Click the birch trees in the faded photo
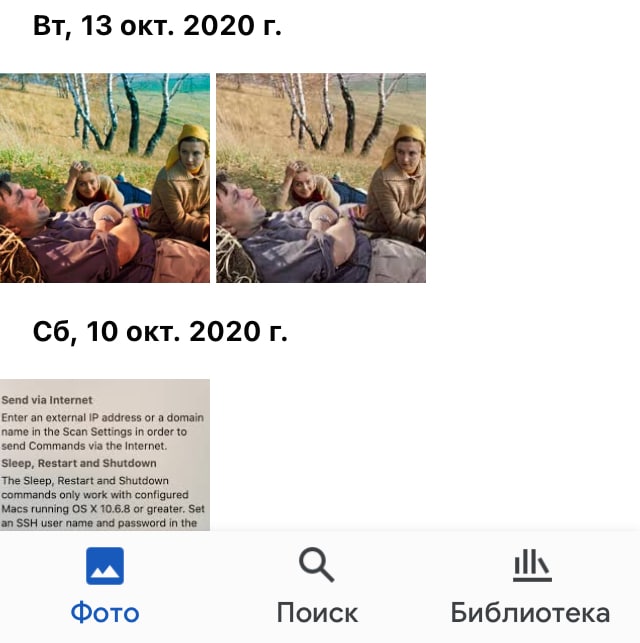Viewport: 640px width, 643px height. (x=340, y=113)
